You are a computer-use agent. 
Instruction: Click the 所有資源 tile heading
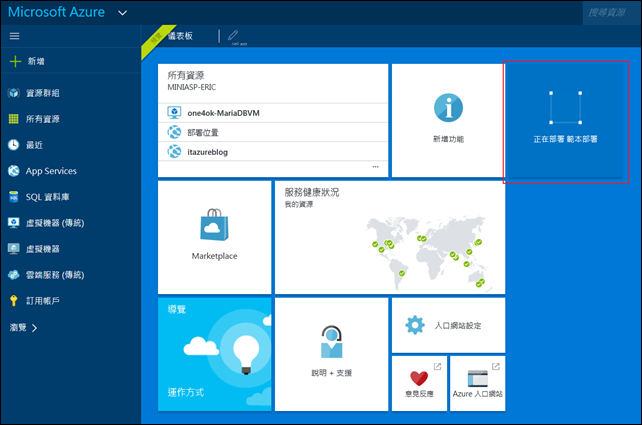click(186, 75)
